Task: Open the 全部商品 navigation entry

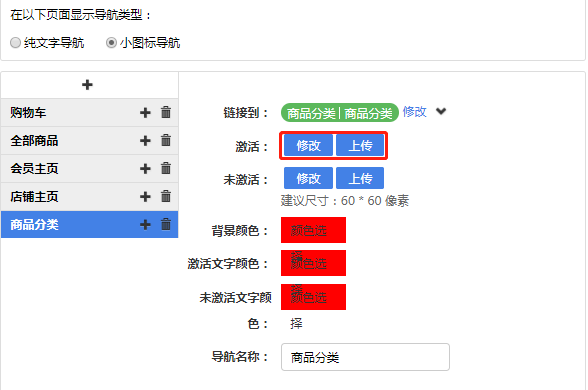Action: (x=89, y=141)
